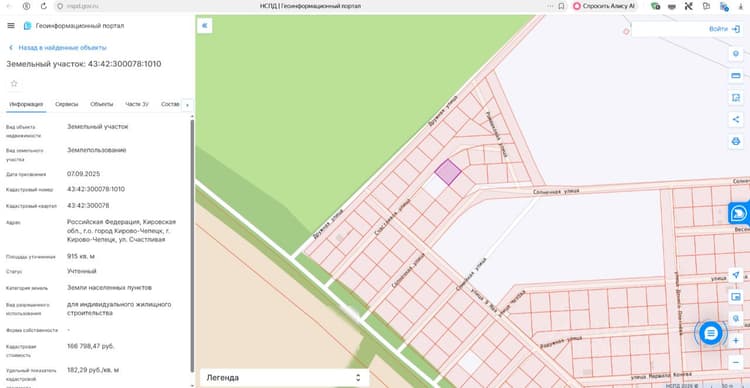
Task: Switch to the Части ЗУ tab
Action: click(x=137, y=104)
